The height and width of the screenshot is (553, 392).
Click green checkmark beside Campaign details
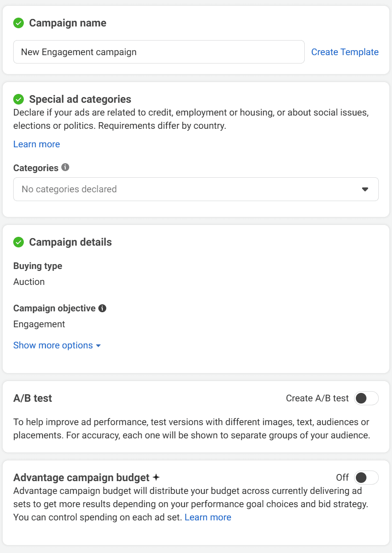click(x=19, y=242)
